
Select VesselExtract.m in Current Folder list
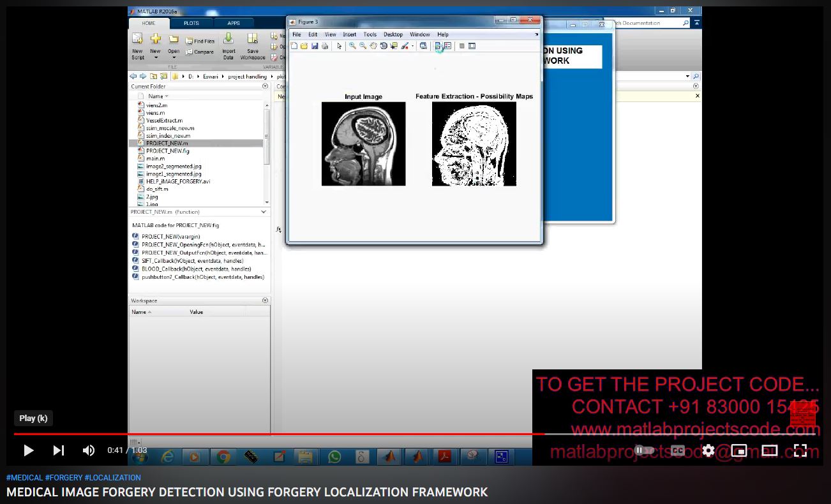[164, 121]
